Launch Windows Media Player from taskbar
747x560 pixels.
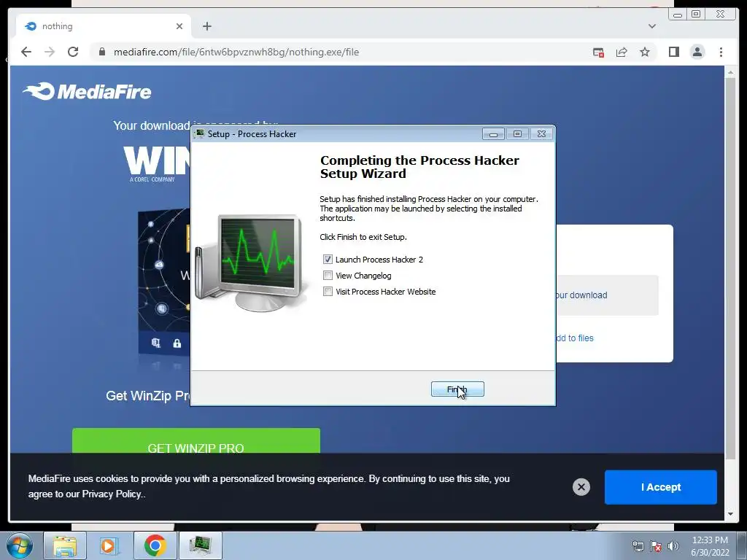pos(108,545)
